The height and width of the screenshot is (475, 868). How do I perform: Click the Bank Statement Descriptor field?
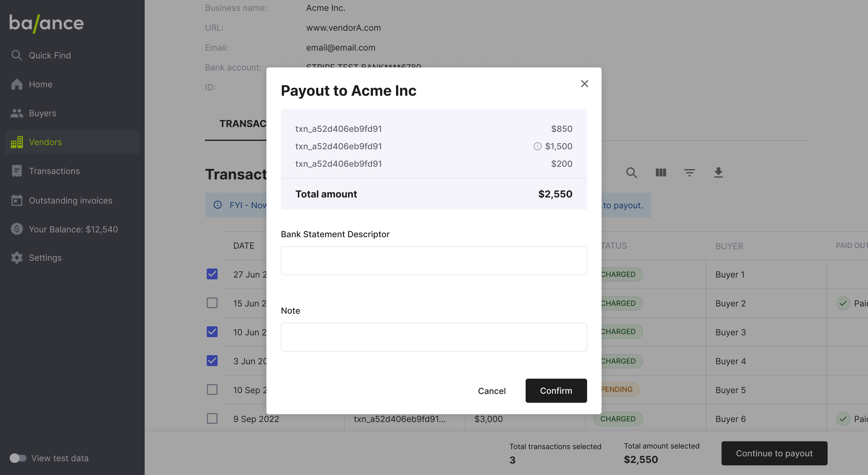click(x=434, y=261)
